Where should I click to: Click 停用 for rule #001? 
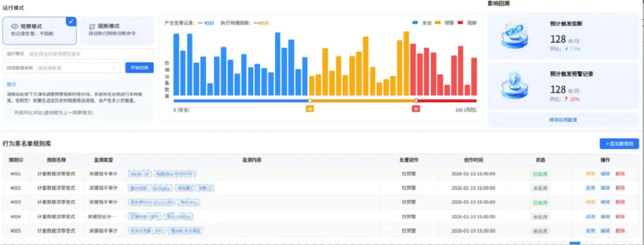point(590,174)
